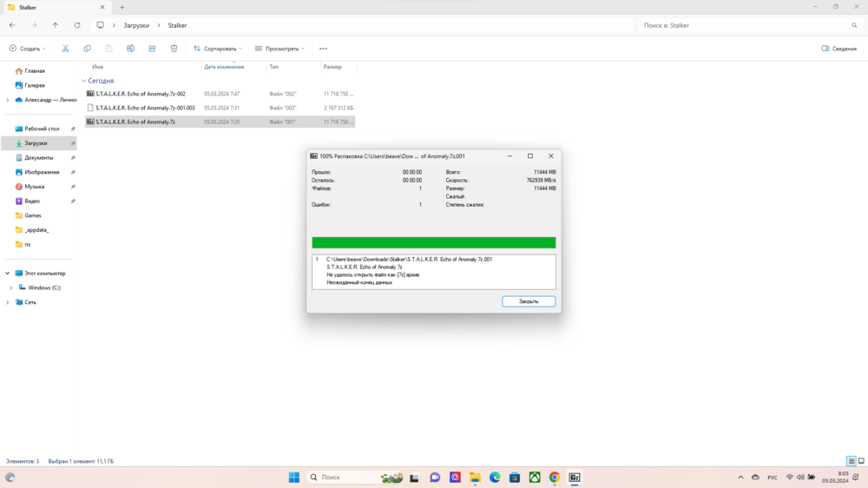This screenshot has width=868, height=488.
Task: Click the Cut scissors icon in toolbar
Action: [65, 49]
